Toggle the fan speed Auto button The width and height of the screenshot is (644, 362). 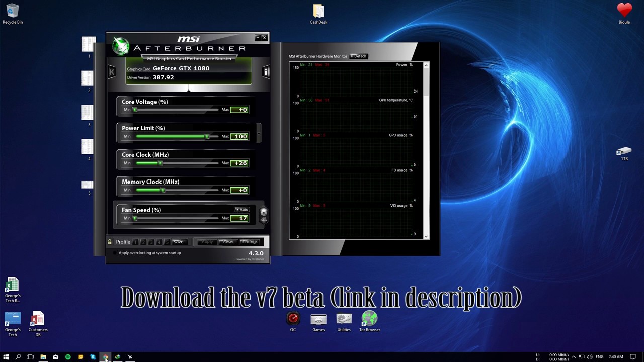click(x=242, y=209)
